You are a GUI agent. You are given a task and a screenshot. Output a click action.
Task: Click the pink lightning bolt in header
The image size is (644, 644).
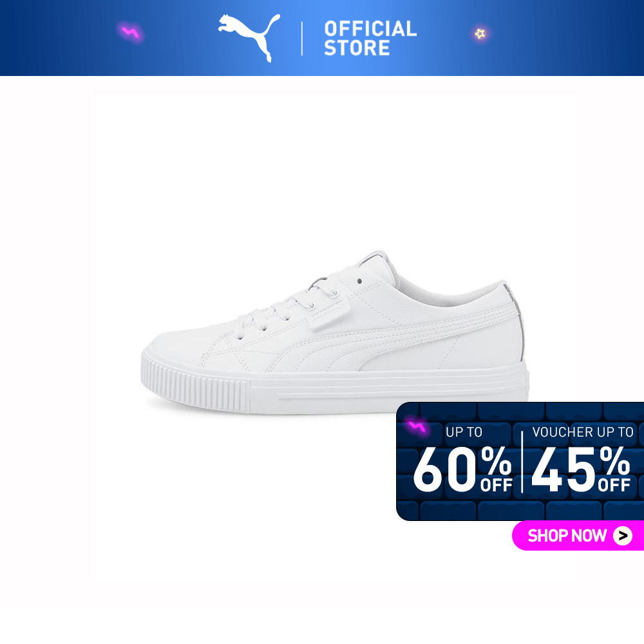[x=131, y=32]
